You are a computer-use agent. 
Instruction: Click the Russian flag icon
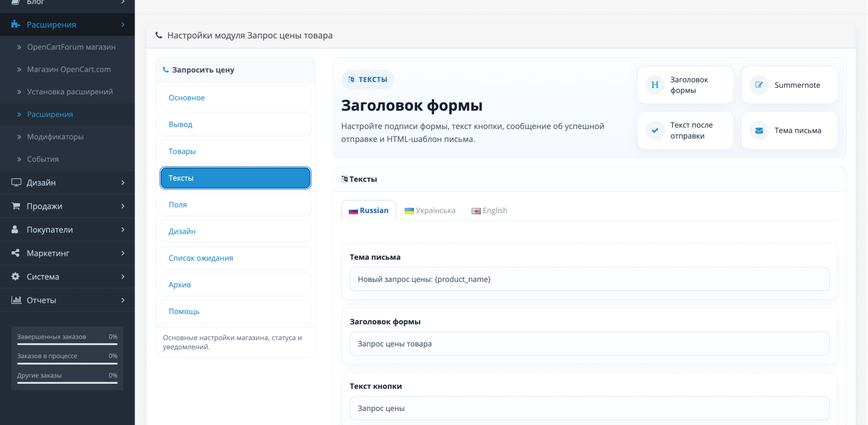353,211
